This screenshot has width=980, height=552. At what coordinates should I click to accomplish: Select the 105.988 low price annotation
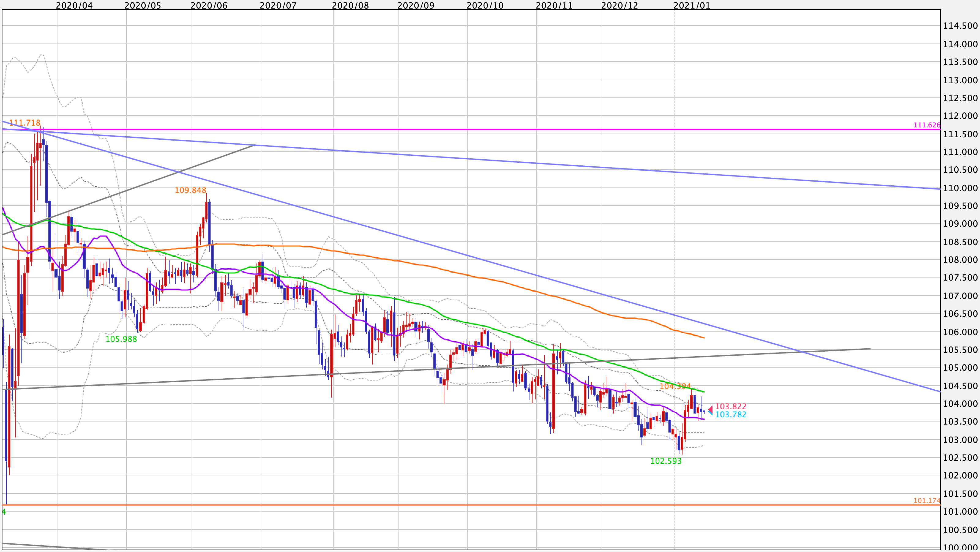pyautogui.click(x=121, y=339)
